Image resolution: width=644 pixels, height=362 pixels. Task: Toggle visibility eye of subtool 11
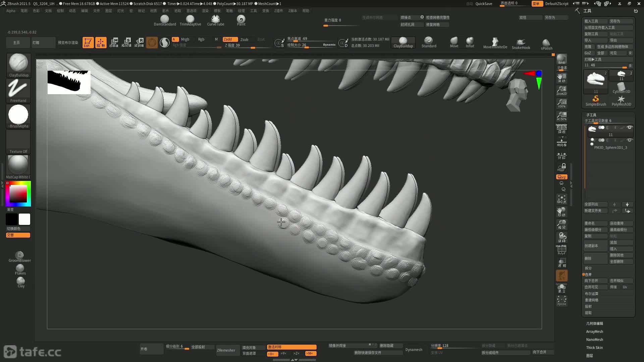[630, 127]
